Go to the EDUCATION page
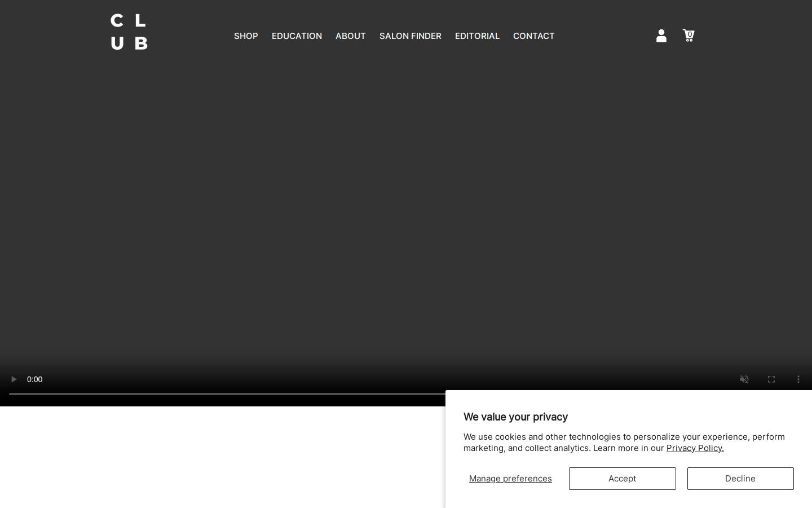Viewport: 812px width, 508px height. tap(297, 36)
